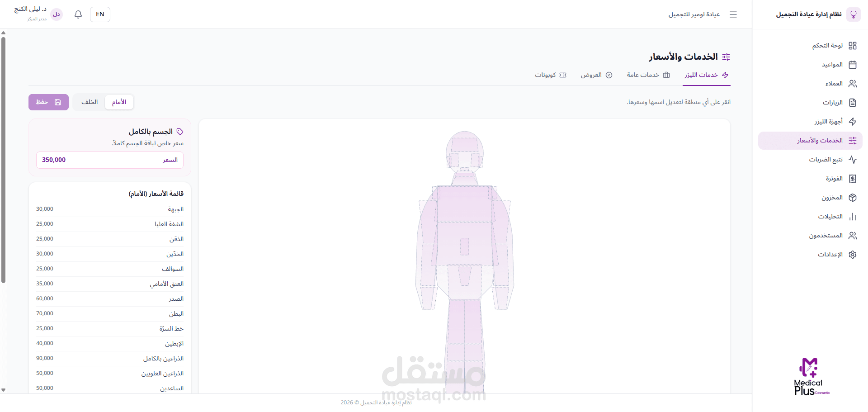The image size is (868, 412).
Task: Click scrollbar down arrow
Action: (x=3, y=390)
